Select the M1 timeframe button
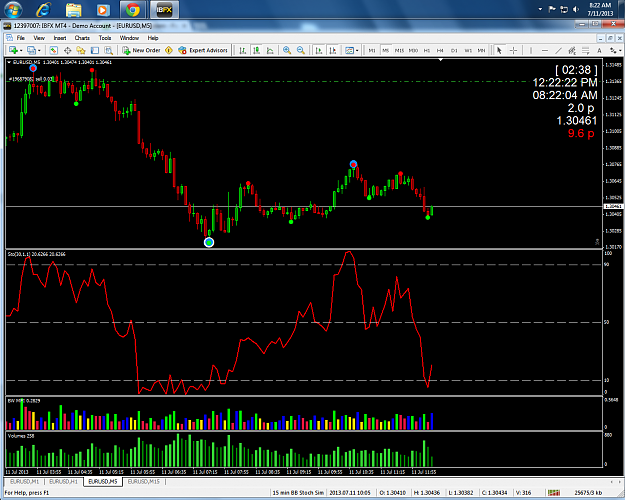The width and height of the screenshot is (625, 500). click(372, 50)
